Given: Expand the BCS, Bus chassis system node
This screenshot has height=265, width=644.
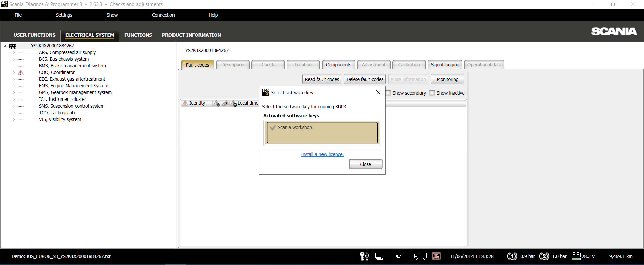Looking at the screenshot, I should click(x=13, y=59).
